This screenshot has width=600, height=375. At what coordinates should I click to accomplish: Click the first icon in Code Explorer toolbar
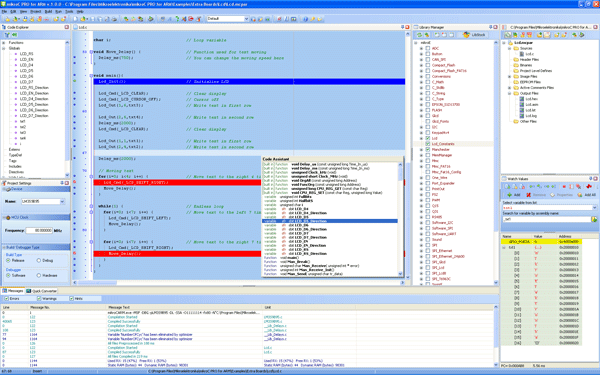7,35
